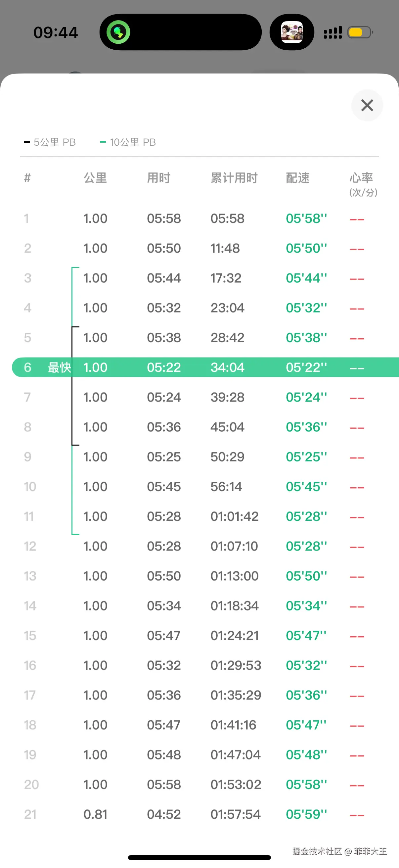Tap the 最快 label on row 6
The image size is (399, 868).
tap(59, 367)
